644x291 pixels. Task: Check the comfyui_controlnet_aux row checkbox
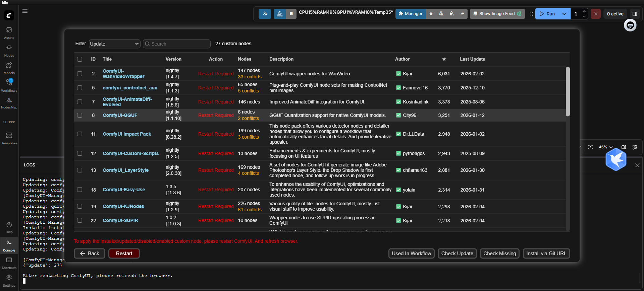coord(80,88)
